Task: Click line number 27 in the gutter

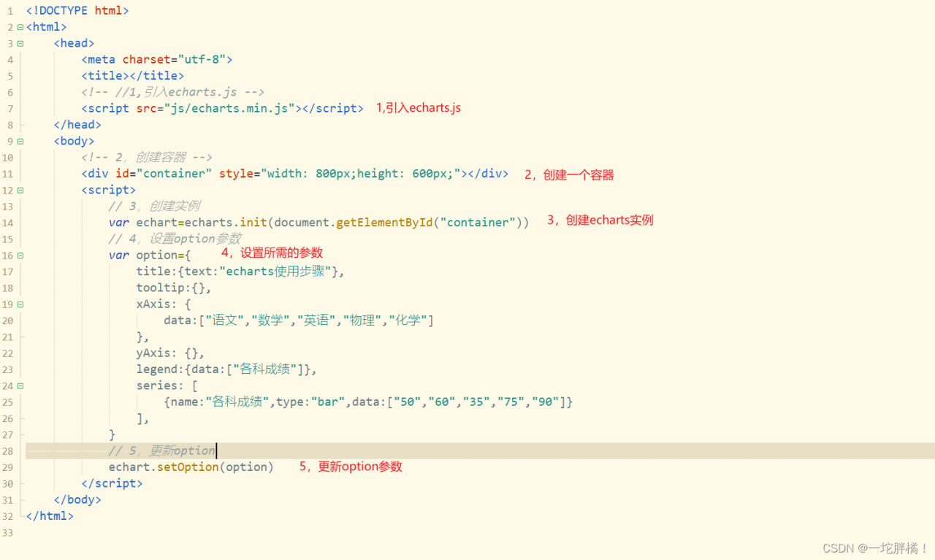Action: pos(7,435)
